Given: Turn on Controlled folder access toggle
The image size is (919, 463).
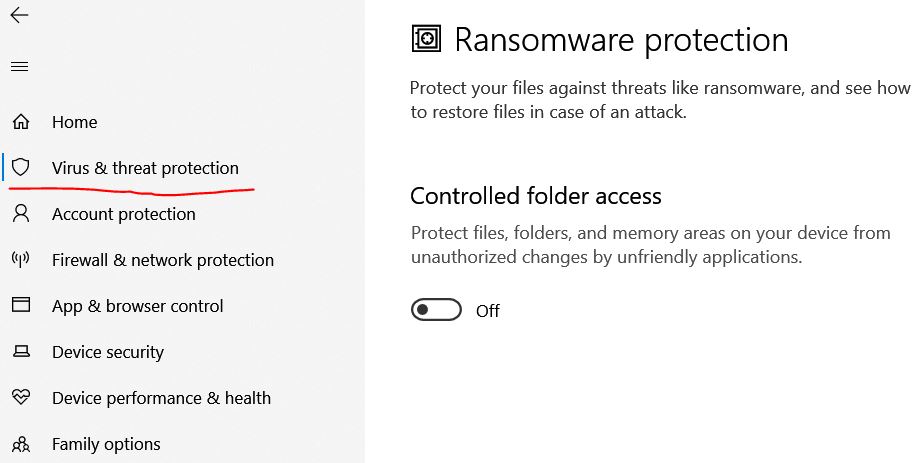Looking at the screenshot, I should 436,310.
